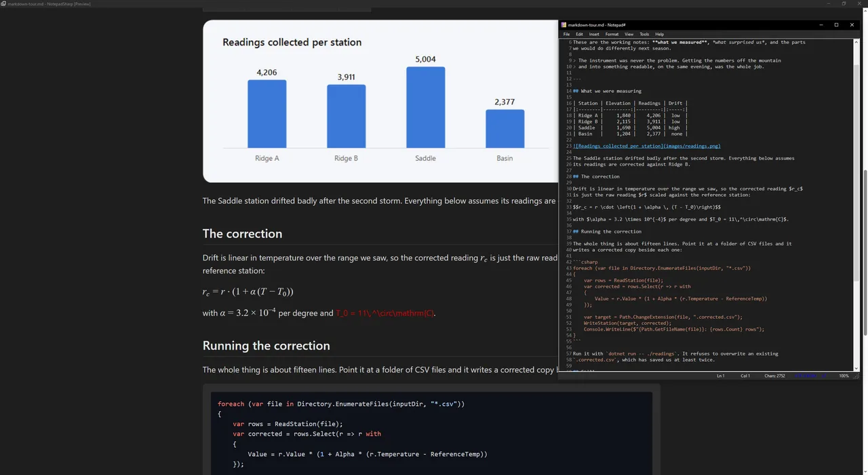Screen dimensions: 868x475
Task: Click line number 23 in editor gutter
Action: 569,146
